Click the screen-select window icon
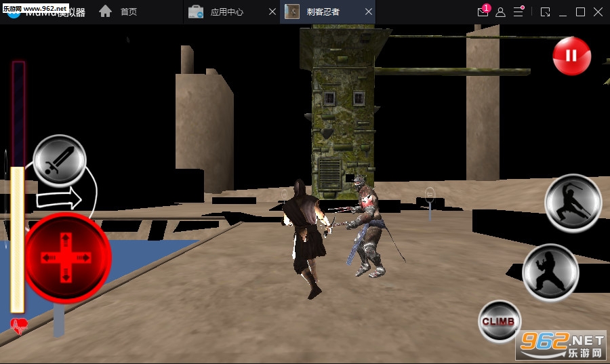 click(546, 12)
